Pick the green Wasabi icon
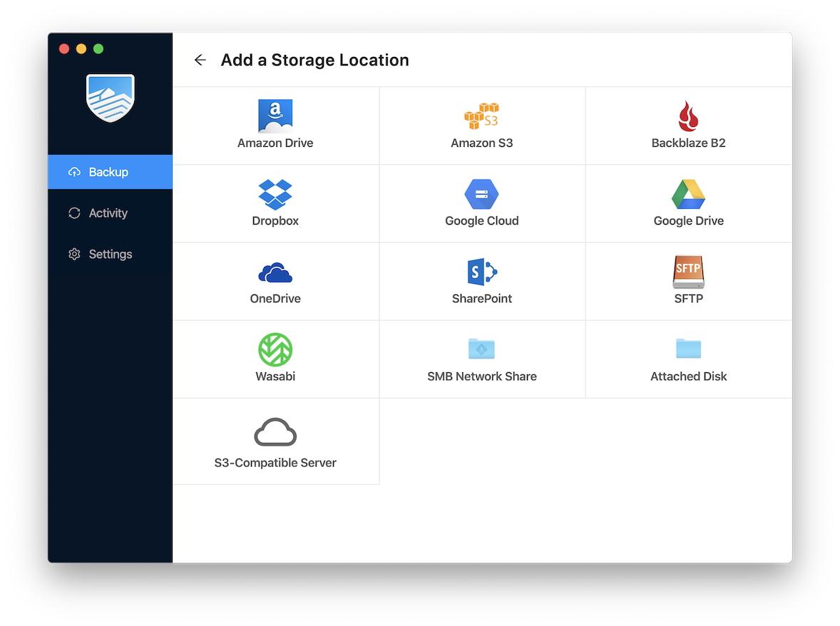This screenshot has height=626, width=840. (x=275, y=349)
